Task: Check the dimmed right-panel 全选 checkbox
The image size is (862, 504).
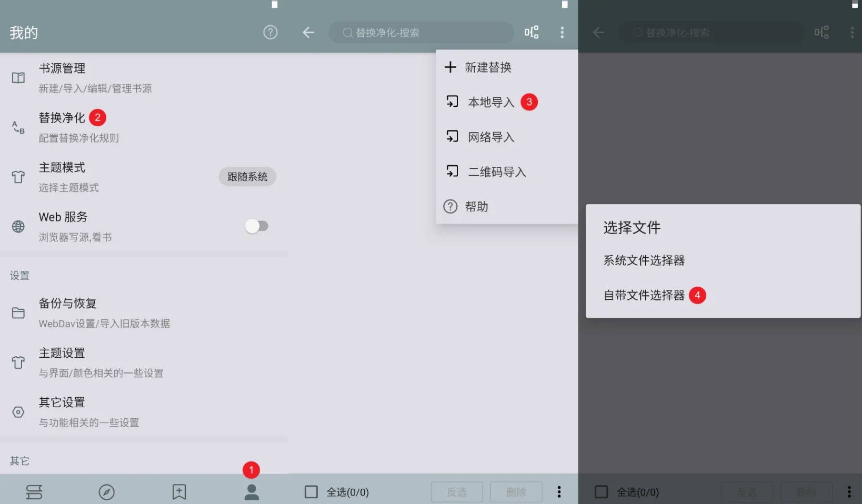Action: click(x=601, y=492)
